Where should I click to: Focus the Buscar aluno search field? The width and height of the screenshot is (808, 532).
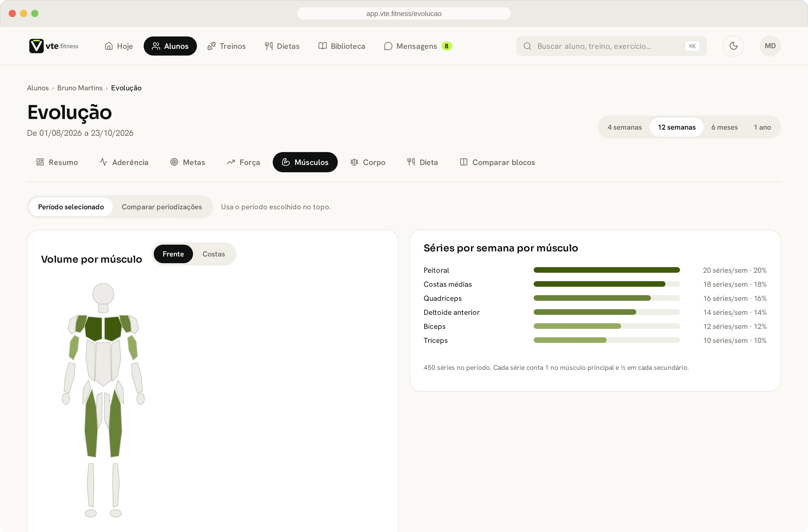click(611, 46)
